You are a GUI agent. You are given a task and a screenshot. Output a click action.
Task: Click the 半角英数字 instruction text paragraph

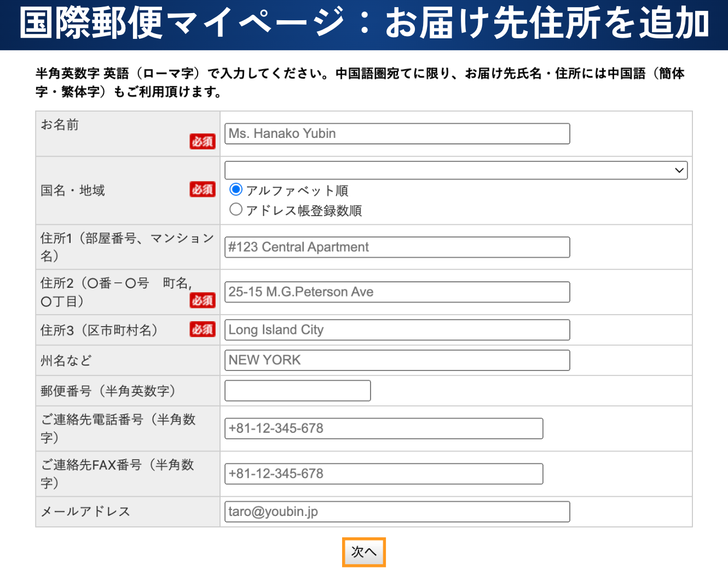tap(360, 83)
